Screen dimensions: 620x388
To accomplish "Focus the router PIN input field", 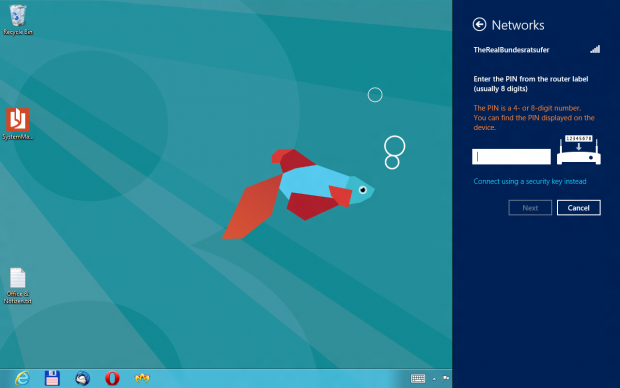I will tap(511, 157).
